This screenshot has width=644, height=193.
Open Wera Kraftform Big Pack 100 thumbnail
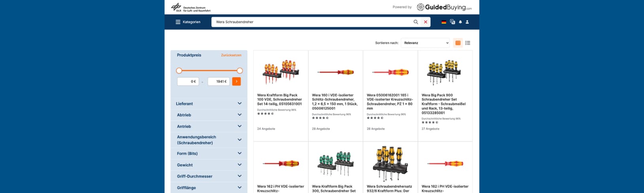[280, 72]
